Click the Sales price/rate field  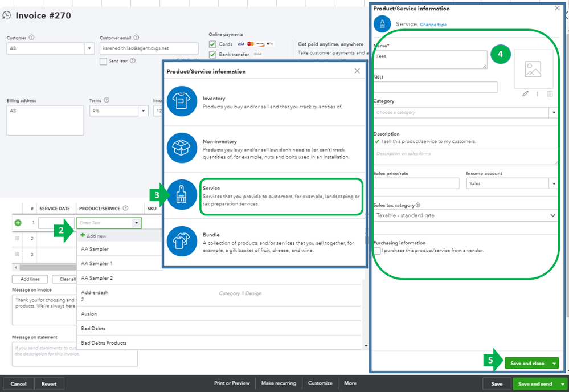click(416, 183)
